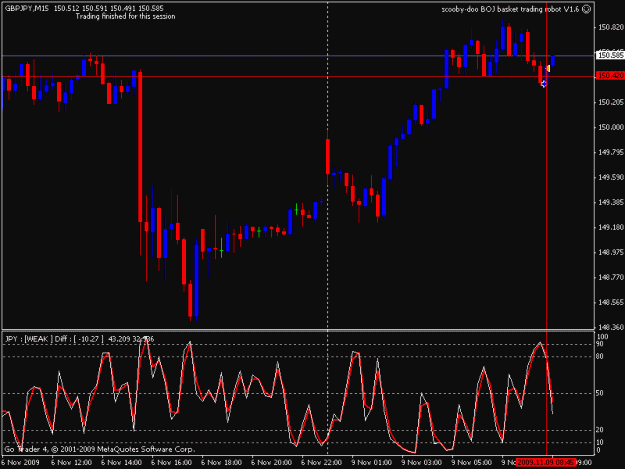This screenshot has height=469, width=625.
Task: Click the '6 Nov 12:00' time axis label
Action: 71,463
